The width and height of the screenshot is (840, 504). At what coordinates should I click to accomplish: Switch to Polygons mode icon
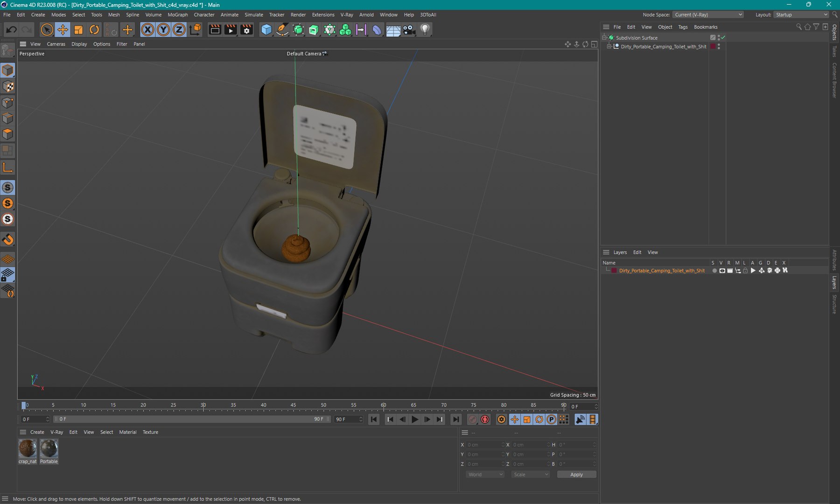[8, 134]
